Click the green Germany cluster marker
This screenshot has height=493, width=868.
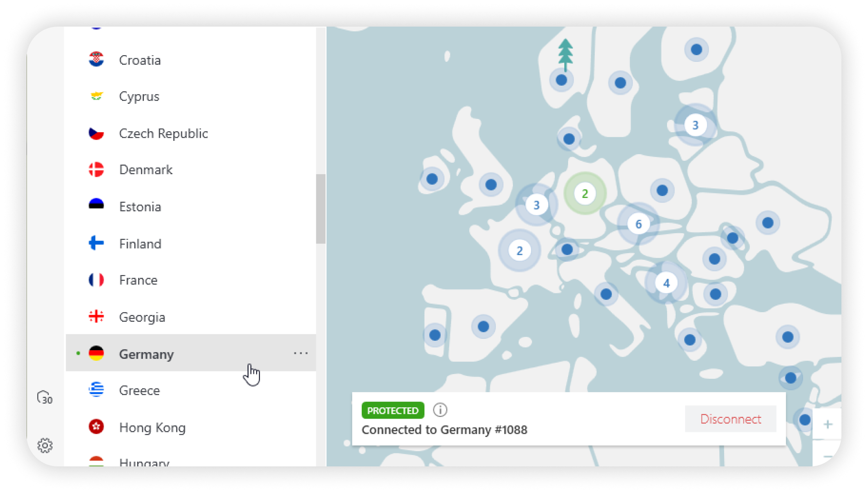[x=585, y=193]
